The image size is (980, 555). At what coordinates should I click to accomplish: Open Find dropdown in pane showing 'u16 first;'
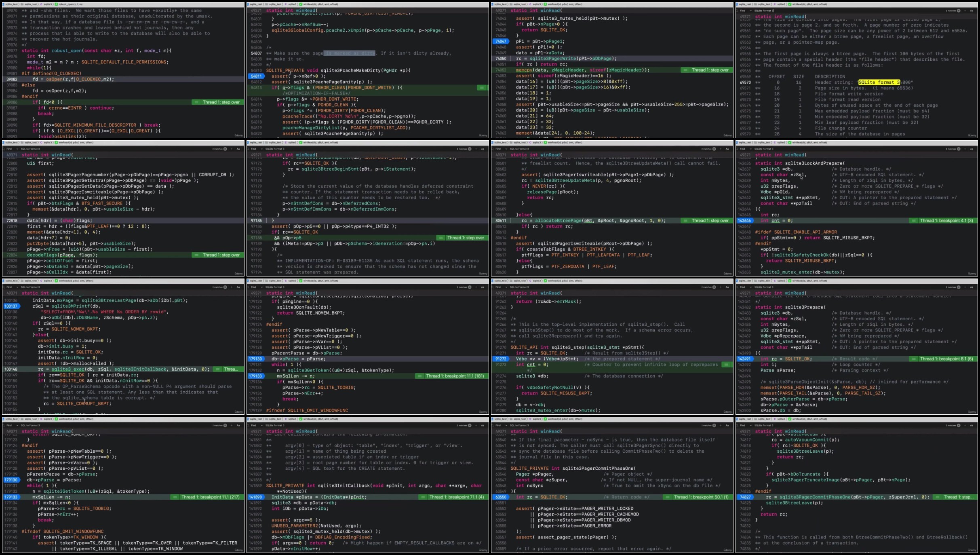pyautogui.click(x=17, y=149)
